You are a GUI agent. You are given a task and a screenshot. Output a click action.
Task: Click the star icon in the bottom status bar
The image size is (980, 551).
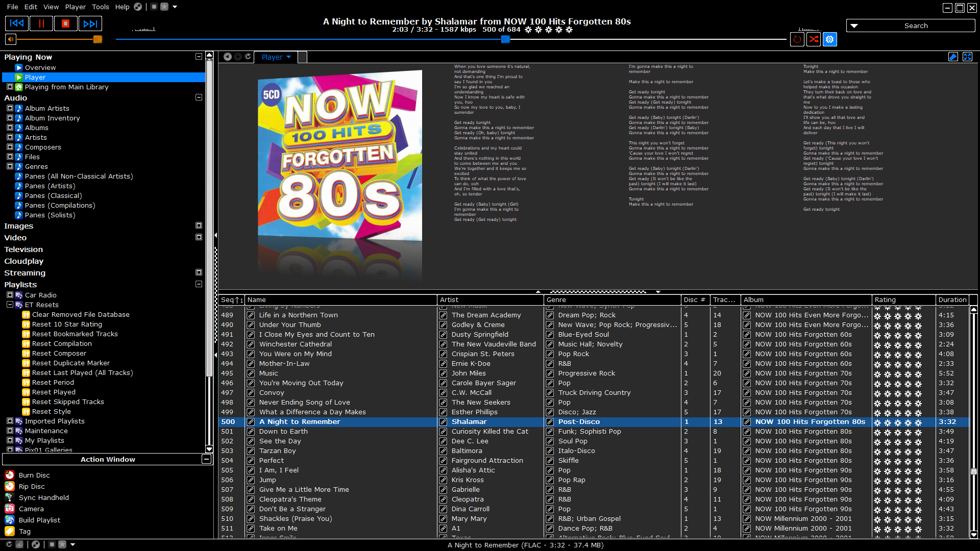pyautogui.click(x=62, y=544)
